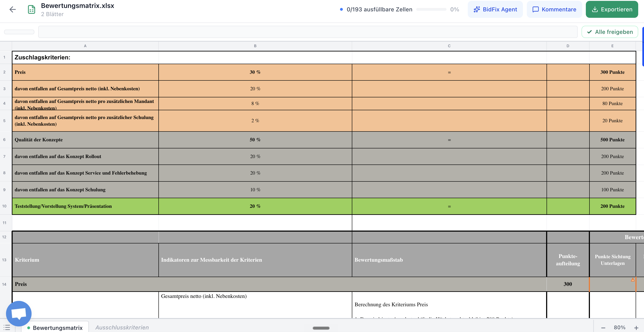The width and height of the screenshot is (644, 332).
Task: Zoom out with the minus icon
Action: point(603,328)
